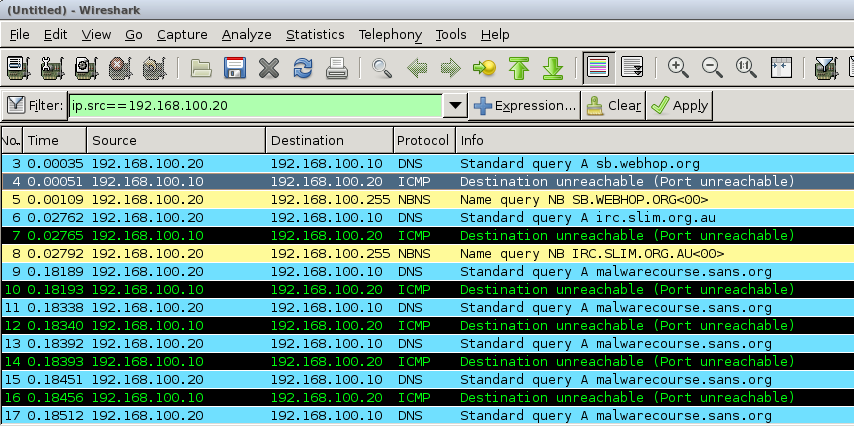This screenshot has height=426, width=854.
Task: Select packet 13 DNS row
Action: pyautogui.click(x=428, y=343)
